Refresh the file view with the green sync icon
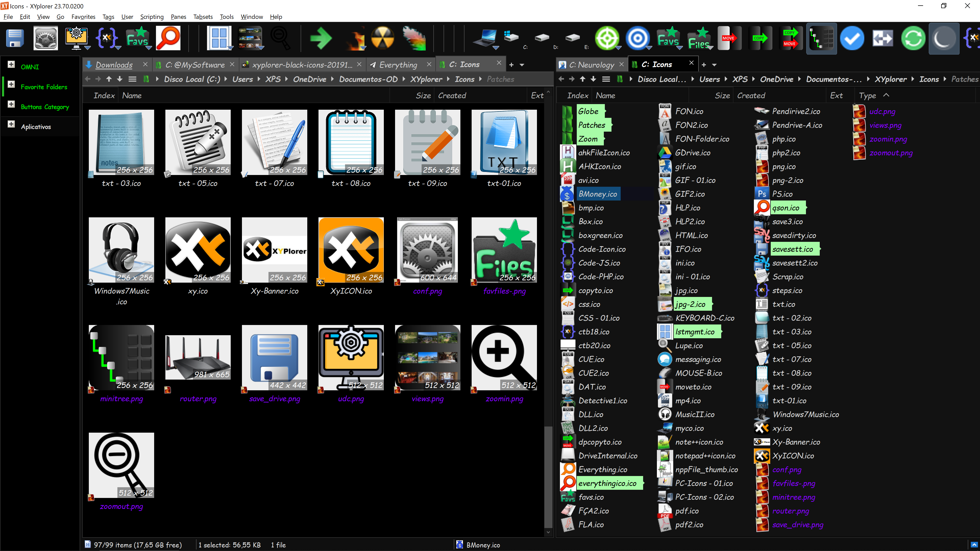The height and width of the screenshot is (551, 980). [913, 38]
